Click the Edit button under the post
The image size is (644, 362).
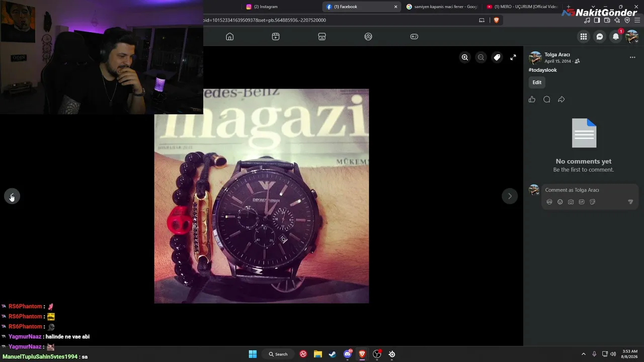point(537,82)
